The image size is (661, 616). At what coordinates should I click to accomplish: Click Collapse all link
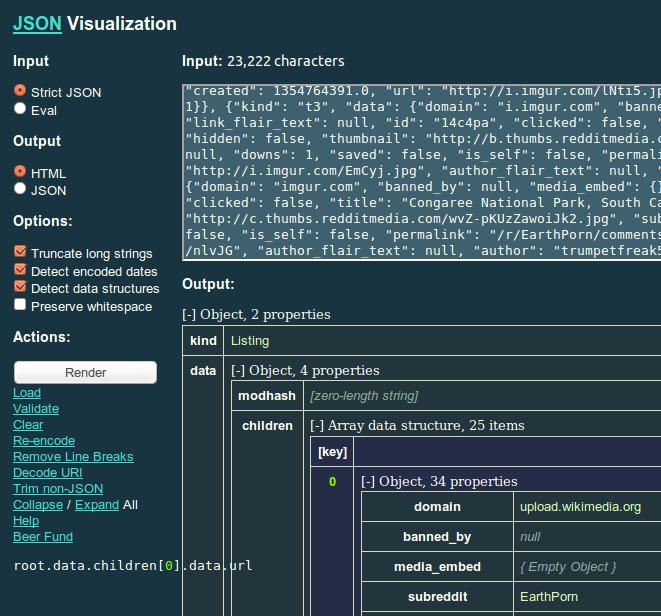(38, 505)
